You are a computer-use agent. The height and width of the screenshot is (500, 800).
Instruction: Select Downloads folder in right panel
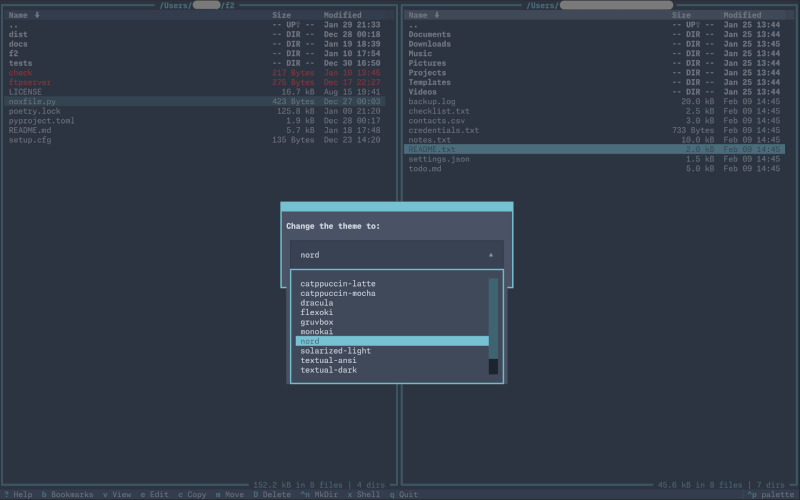594,44
